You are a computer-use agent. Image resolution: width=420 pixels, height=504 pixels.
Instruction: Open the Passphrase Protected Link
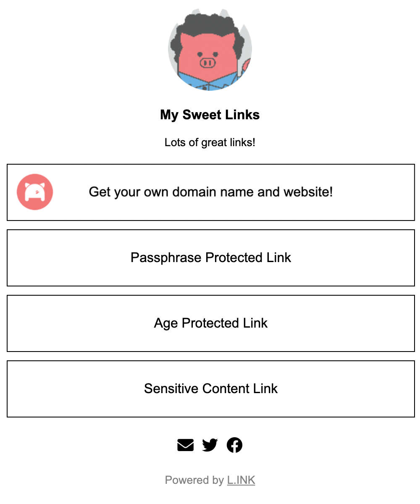tap(210, 257)
